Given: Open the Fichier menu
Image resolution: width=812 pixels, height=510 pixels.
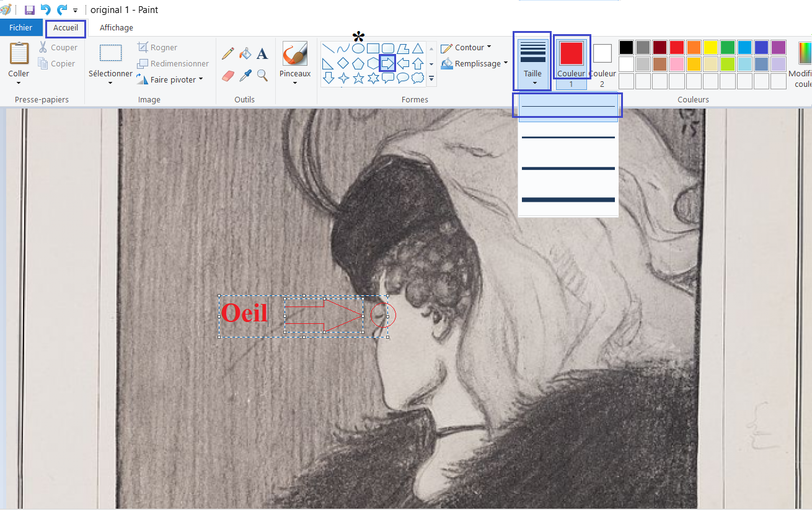Looking at the screenshot, I should point(21,27).
